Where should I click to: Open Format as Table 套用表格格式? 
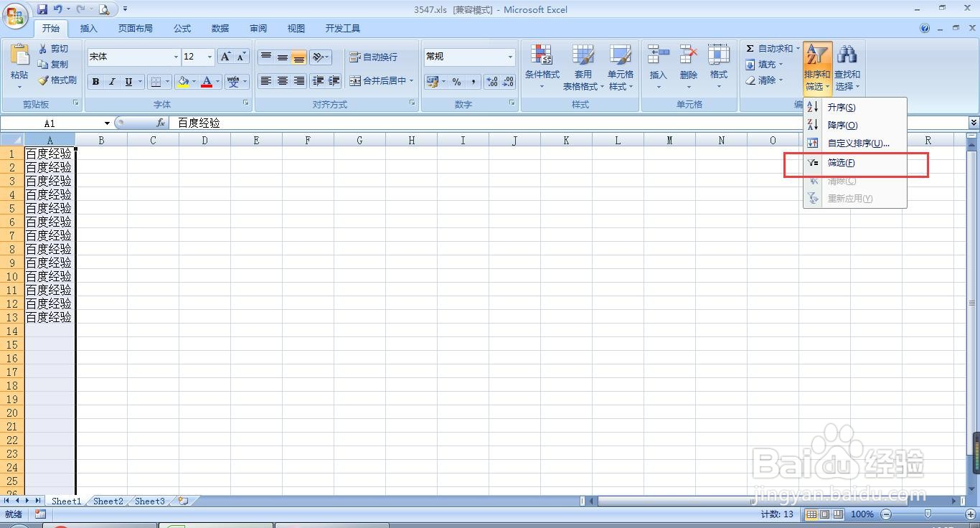[583, 67]
